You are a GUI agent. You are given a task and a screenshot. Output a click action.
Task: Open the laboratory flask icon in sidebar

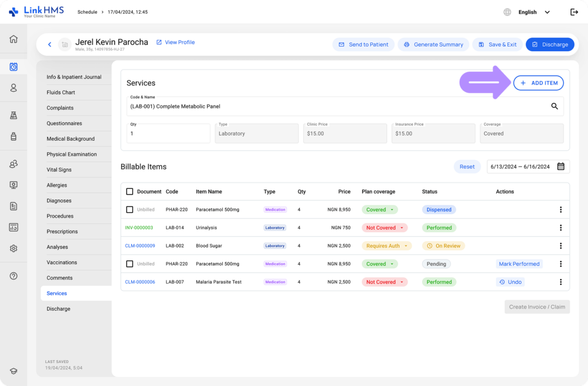14,115
